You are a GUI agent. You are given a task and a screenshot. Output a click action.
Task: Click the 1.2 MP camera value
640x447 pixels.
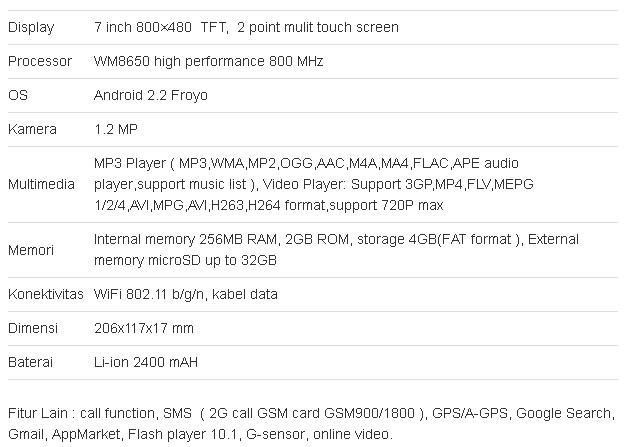[116, 129]
